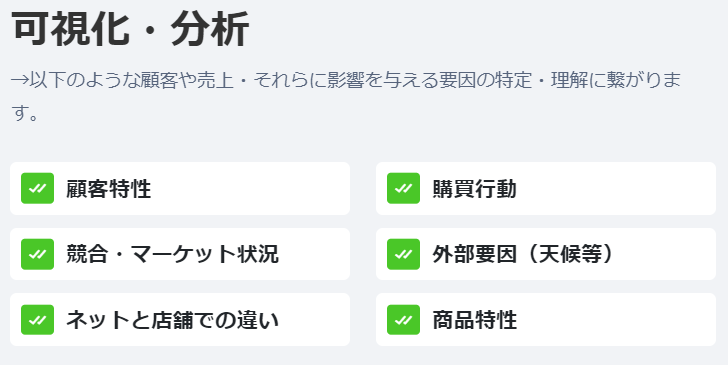Image resolution: width=728 pixels, height=365 pixels.
Task: Click empty white space in 購買行動 card
Action: [x=618, y=189]
